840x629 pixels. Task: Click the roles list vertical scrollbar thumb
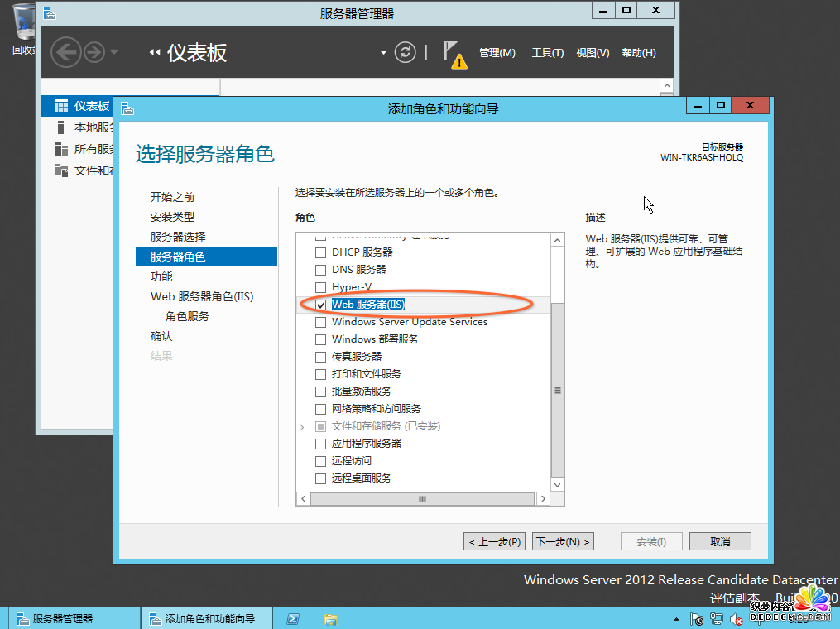pos(557,389)
